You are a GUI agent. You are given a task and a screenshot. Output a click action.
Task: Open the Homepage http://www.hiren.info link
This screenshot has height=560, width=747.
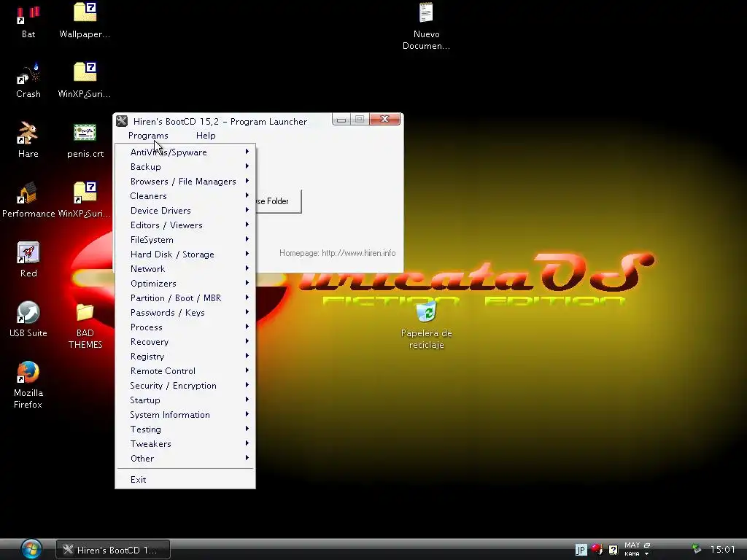point(337,253)
